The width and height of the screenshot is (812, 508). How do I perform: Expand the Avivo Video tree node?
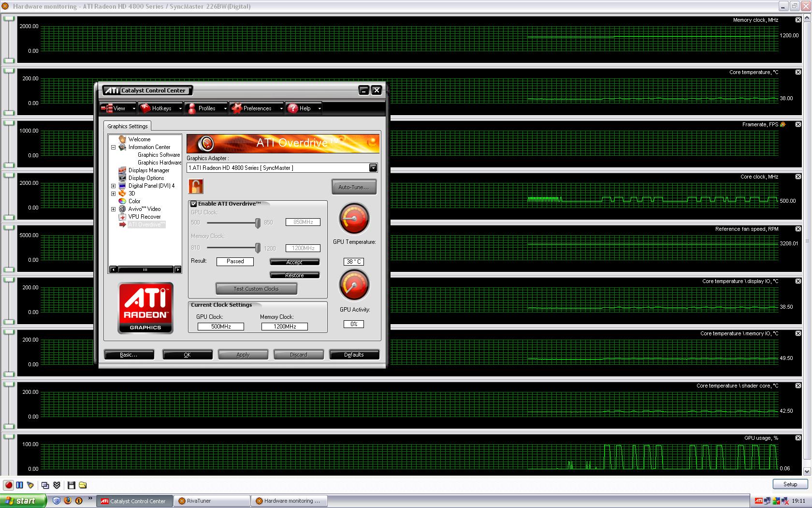tap(114, 209)
